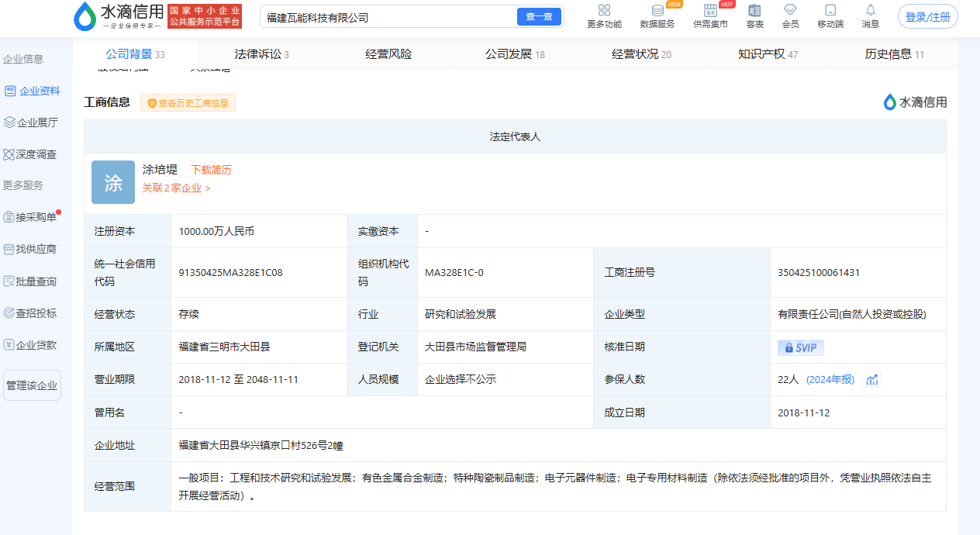Open the 消息 notification bell
Screen dimensions: 980x535
pyautogui.click(x=871, y=11)
